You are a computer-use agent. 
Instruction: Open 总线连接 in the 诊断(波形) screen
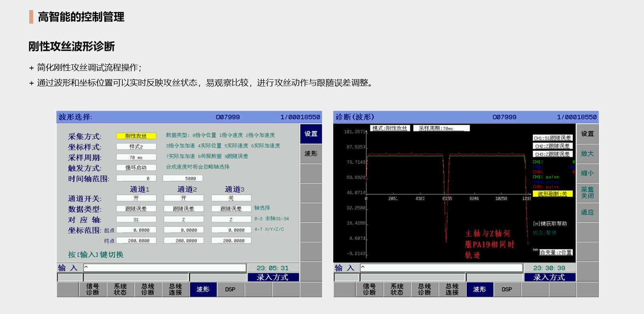pyautogui.click(x=452, y=289)
